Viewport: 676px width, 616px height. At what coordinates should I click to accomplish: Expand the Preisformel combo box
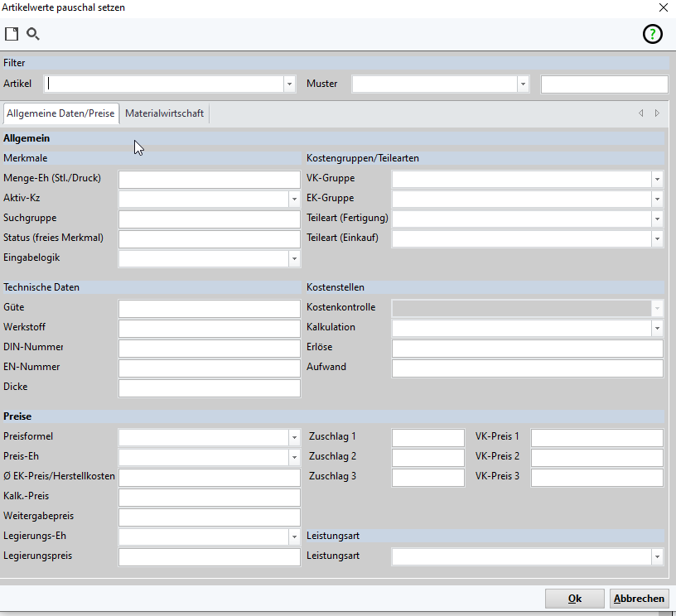coord(293,437)
